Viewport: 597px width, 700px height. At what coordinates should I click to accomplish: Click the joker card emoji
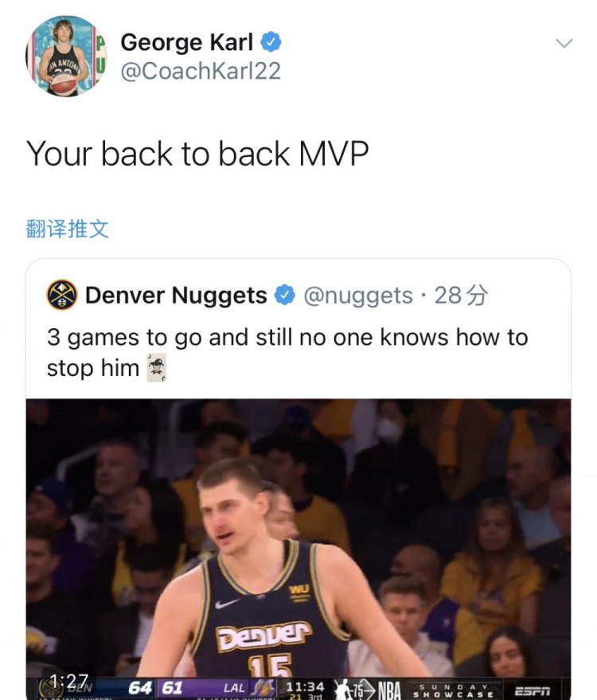tap(157, 368)
